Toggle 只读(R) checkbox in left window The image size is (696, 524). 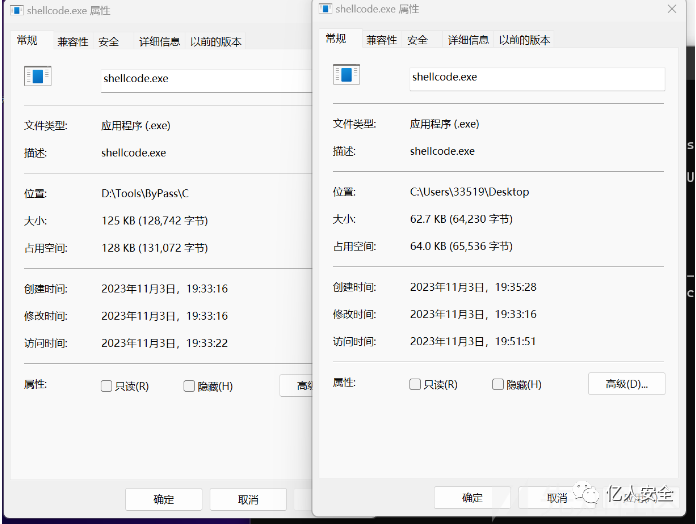[x=106, y=386]
